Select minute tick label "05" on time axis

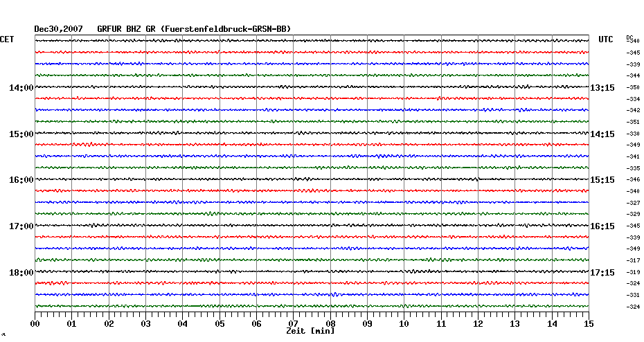click(220, 324)
